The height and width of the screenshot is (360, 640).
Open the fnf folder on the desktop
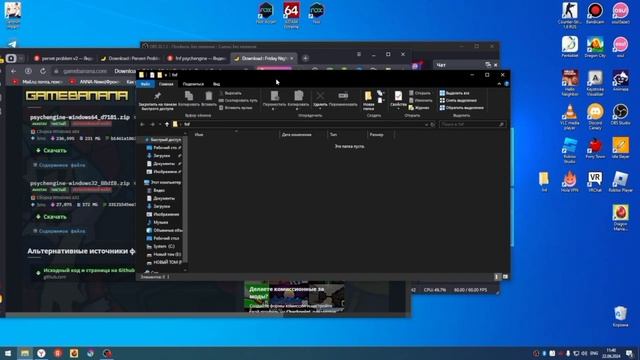(544, 182)
